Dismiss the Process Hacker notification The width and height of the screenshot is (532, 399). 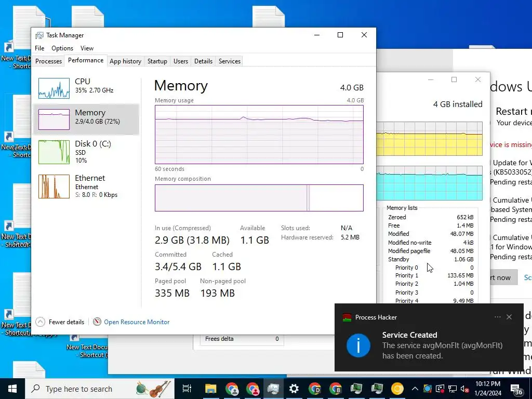pos(509,317)
